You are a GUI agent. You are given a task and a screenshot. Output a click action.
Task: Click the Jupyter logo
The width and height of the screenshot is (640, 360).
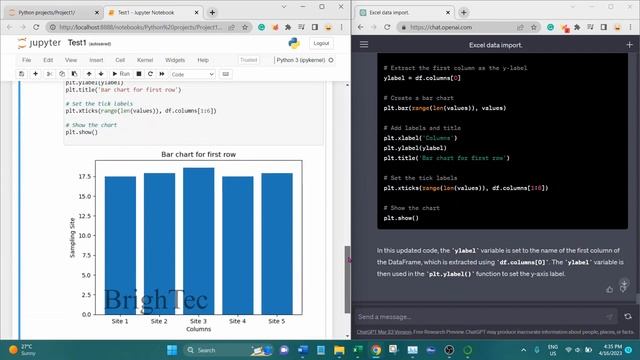[39, 43]
